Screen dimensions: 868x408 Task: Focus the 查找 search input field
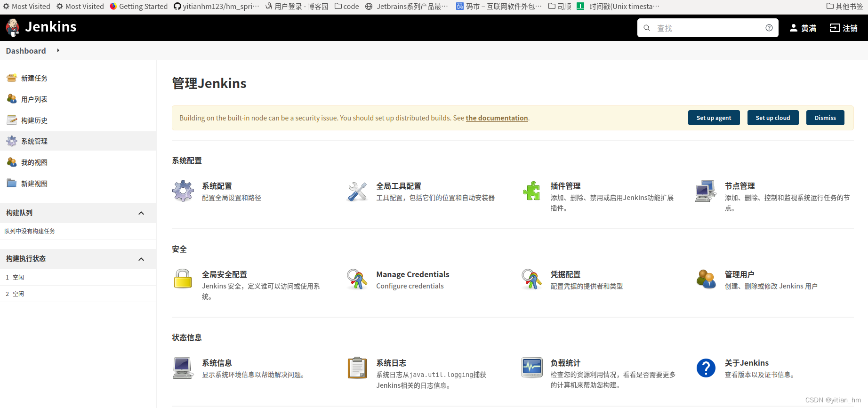pyautogui.click(x=707, y=28)
